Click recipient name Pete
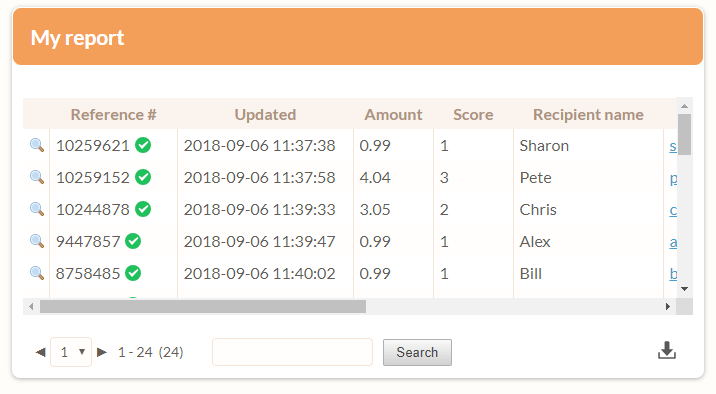The image size is (716, 394). click(x=536, y=178)
